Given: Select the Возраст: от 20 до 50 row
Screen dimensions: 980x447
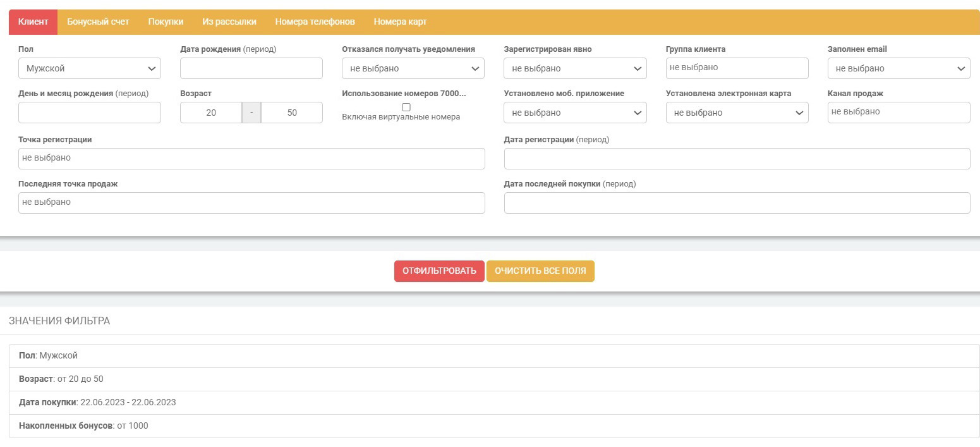Looking at the screenshot, I should point(494,379).
